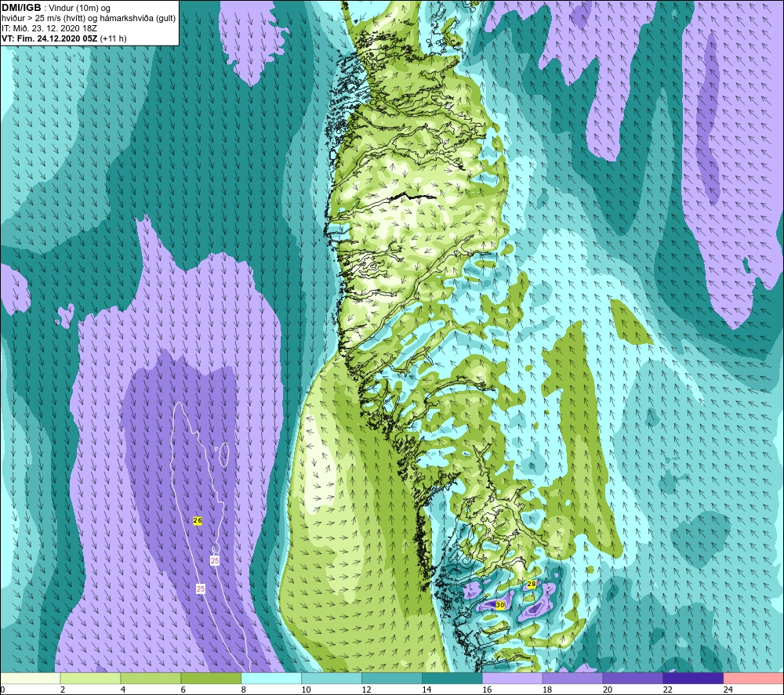Click the 4 value on the legend scale
This screenshot has width=784, height=695.
point(123,690)
